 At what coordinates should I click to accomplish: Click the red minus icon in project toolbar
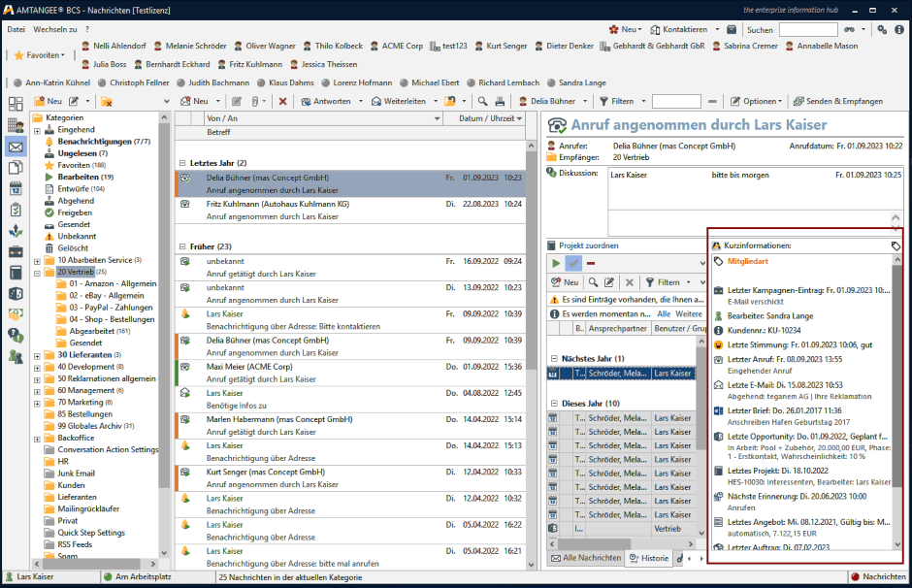click(591, 264)
